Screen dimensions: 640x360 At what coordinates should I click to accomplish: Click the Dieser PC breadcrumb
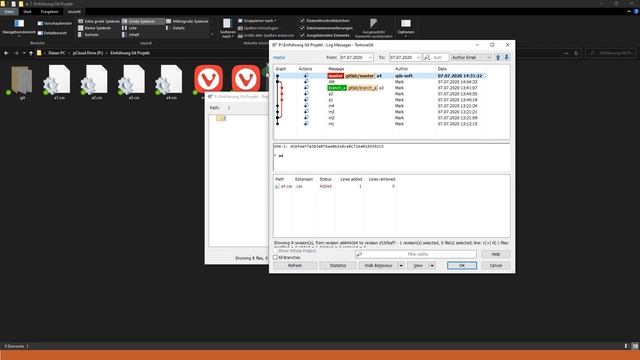tap(57, 53)
